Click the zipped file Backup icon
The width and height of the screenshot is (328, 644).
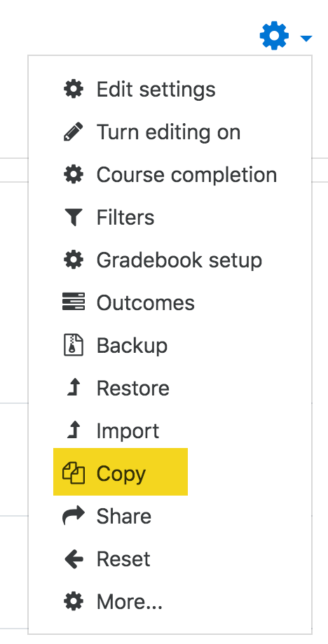point(74,345)
